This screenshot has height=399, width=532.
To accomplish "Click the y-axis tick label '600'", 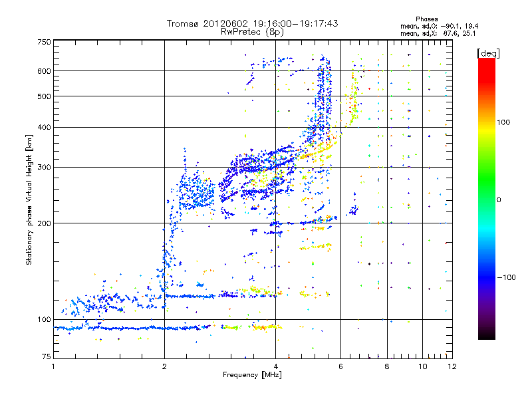I will pos(44,71).
